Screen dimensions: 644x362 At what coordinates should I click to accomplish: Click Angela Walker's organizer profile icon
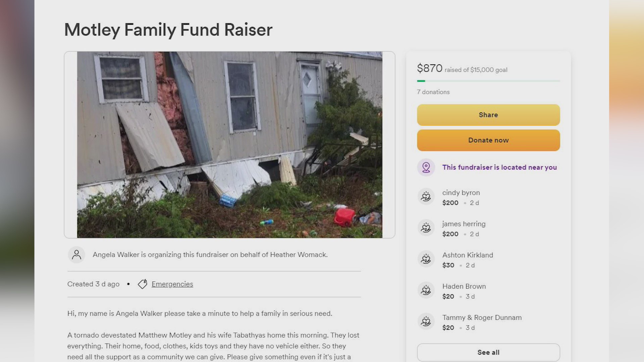point(76,254)
